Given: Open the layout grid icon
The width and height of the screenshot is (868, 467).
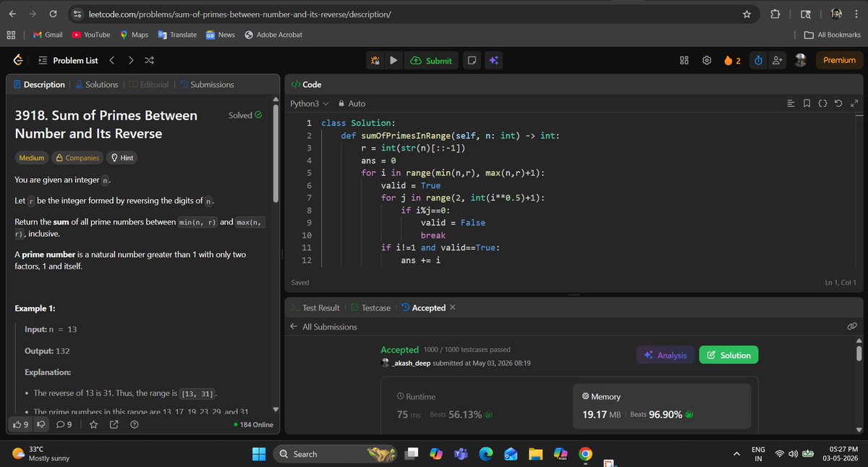Looking at the screenshot, I should click(684, 61).
